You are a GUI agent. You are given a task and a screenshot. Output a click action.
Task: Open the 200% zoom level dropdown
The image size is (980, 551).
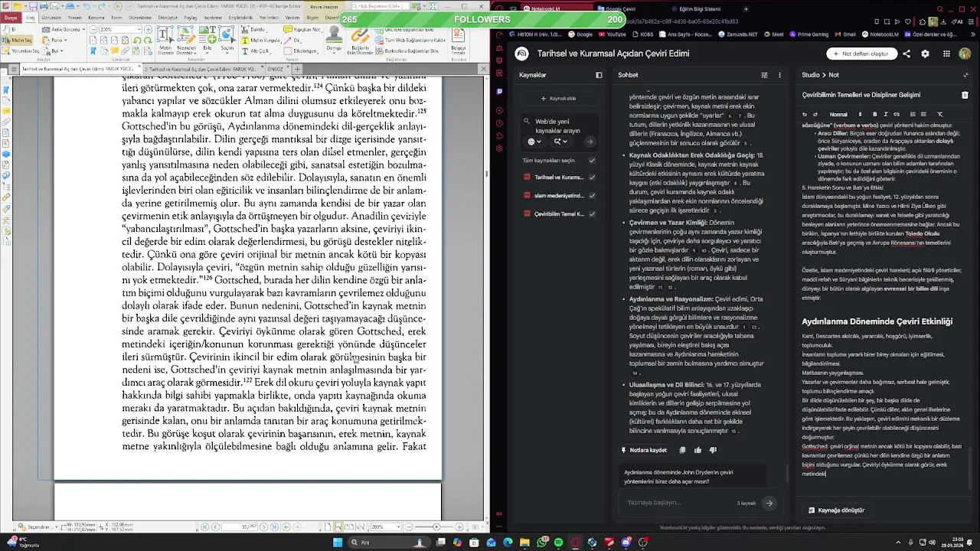coord(139,29)
